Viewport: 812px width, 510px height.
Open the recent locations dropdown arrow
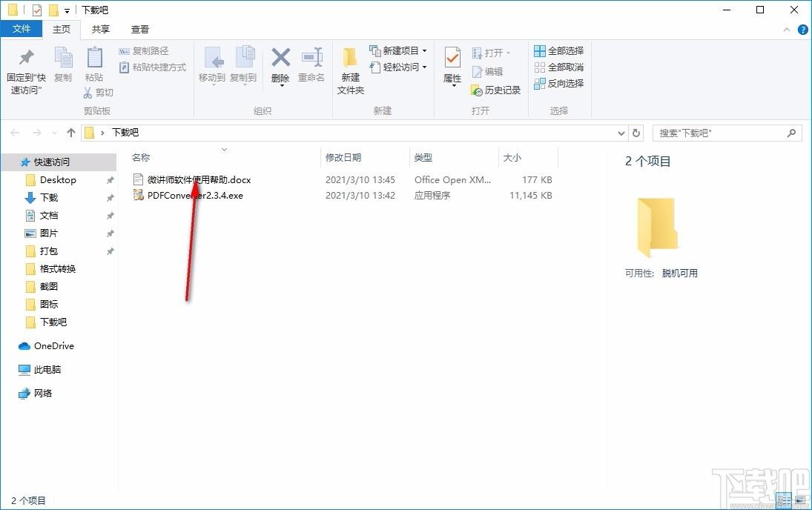54,133
